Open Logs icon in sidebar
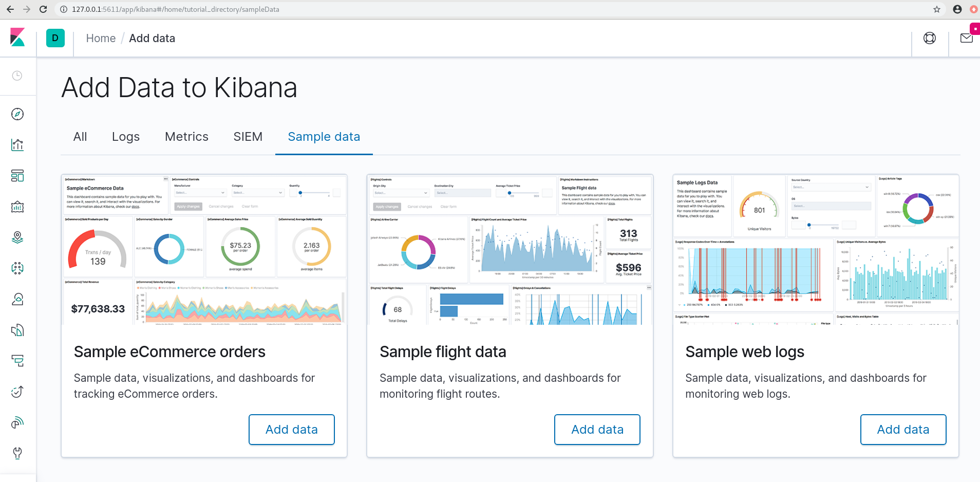The image size is (980, 482). pyautogui.click(x=17, y=330)
